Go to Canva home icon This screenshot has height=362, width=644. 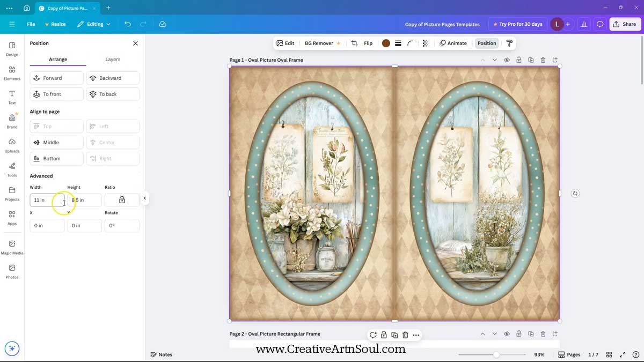point(26,8)
